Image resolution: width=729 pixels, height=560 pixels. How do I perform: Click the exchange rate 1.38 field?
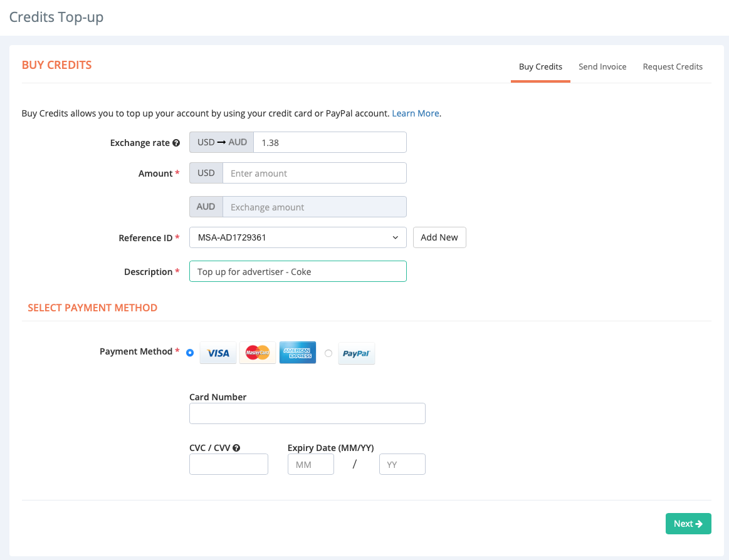330,142
